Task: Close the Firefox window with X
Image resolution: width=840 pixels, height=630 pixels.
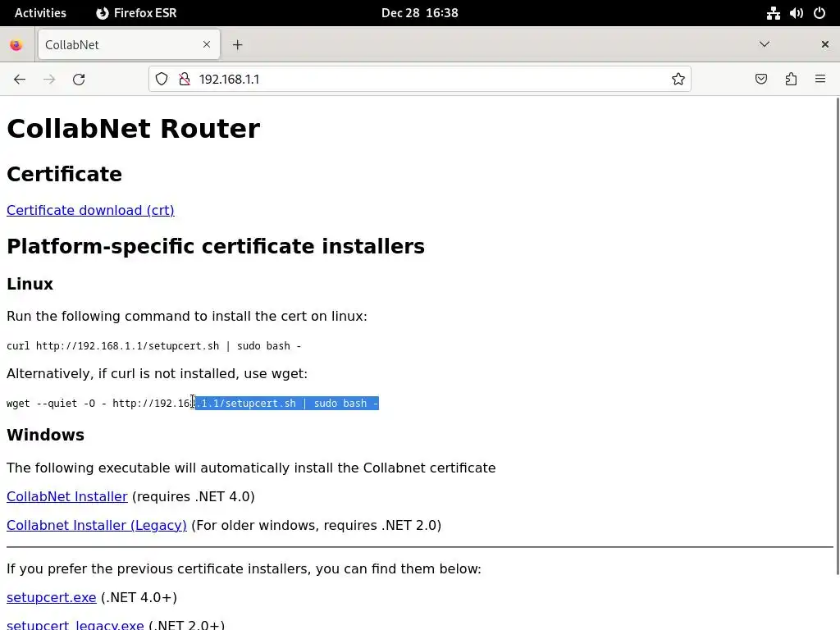Action: coord(825,44)
